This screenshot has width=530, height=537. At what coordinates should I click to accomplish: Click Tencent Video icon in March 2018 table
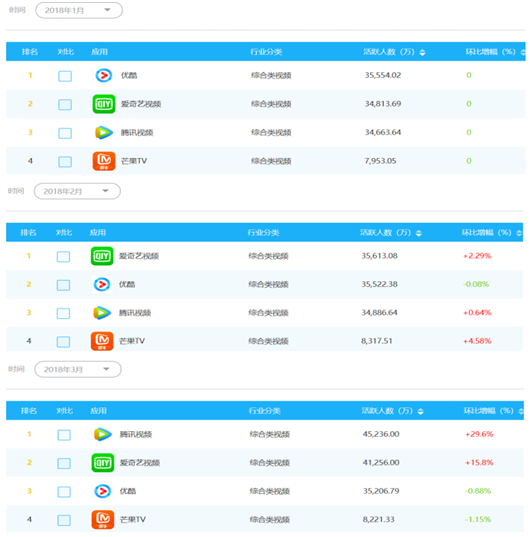pos(103,434)
